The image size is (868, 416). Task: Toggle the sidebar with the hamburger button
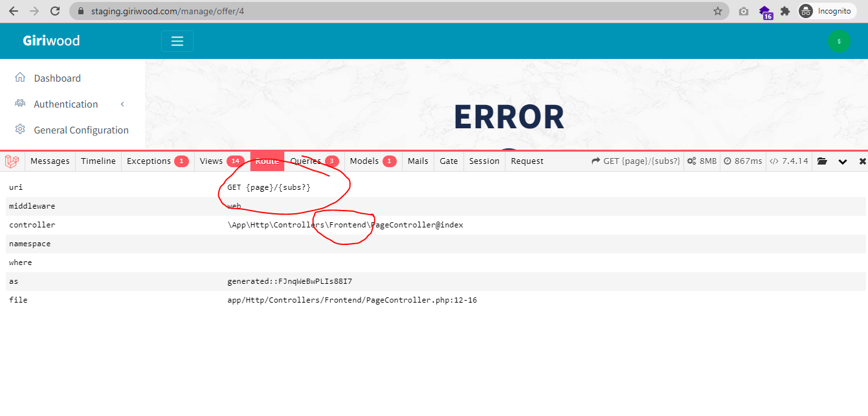pyautogui.click(x=177, y=40)
